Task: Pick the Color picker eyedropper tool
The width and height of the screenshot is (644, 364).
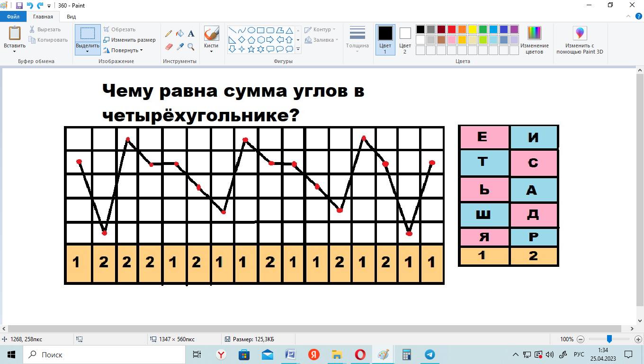Action: [180, 46]
